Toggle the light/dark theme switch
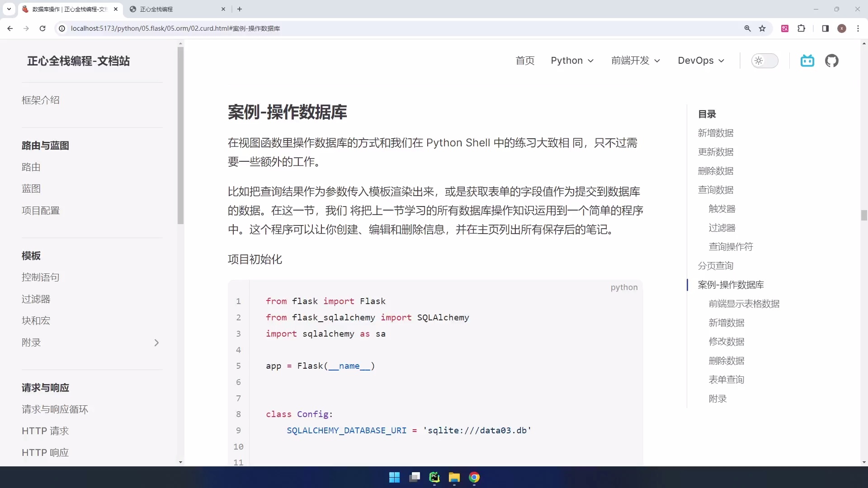Viewport: 868px width, 488px height. coord(765,61)
